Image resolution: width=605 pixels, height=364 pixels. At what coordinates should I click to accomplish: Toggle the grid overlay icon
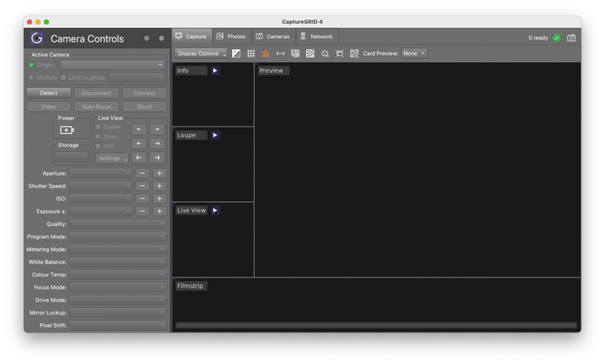pyautogui.click(x=251, y=54)
